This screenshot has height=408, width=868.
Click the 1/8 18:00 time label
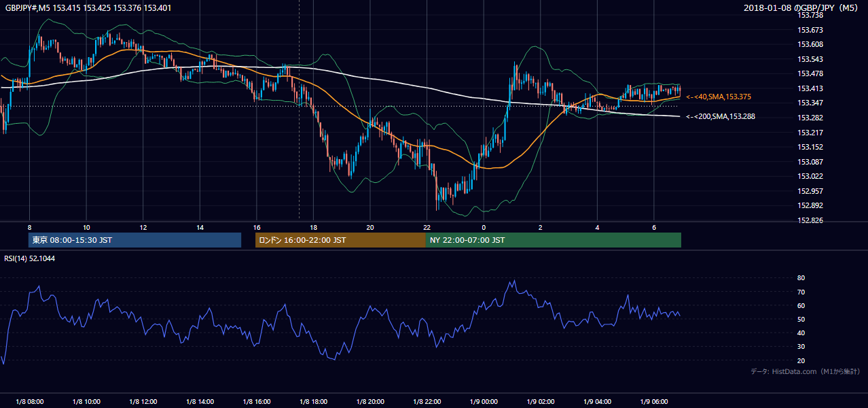[x=313, y=401]
